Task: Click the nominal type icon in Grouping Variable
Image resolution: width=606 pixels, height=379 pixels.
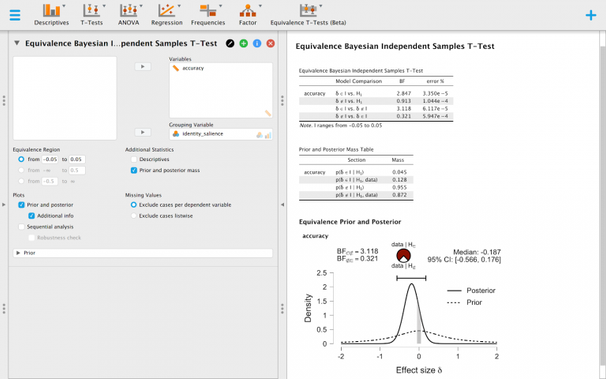Action: click(259, 135)
